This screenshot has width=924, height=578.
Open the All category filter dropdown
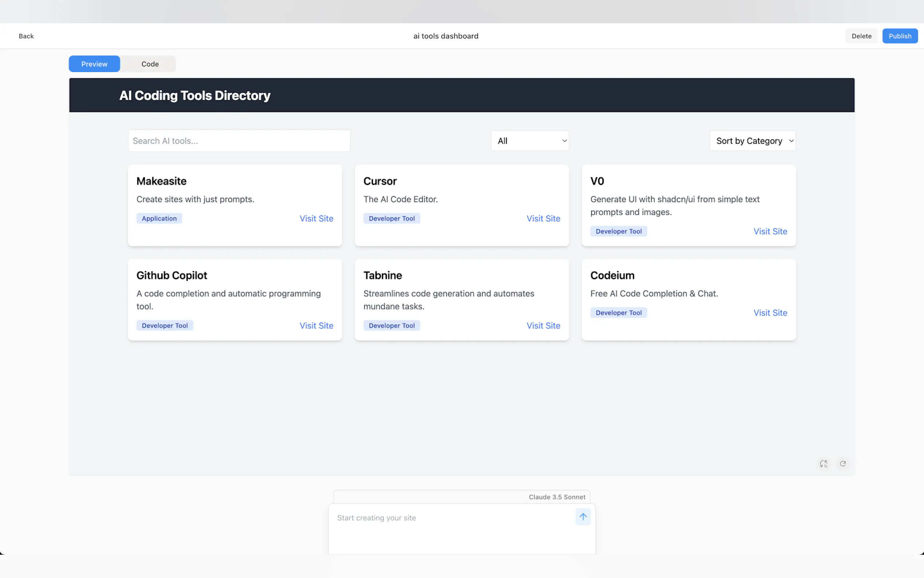pos(530,140)
